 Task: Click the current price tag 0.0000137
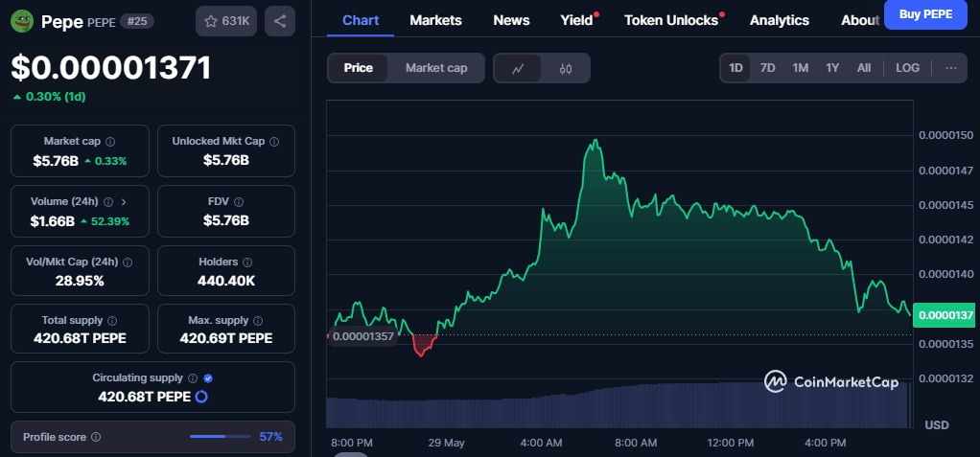(945, 315)
